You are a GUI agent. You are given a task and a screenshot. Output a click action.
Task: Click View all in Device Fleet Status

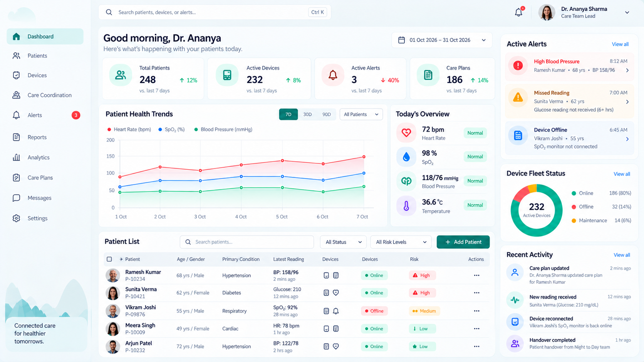(622, 174)
